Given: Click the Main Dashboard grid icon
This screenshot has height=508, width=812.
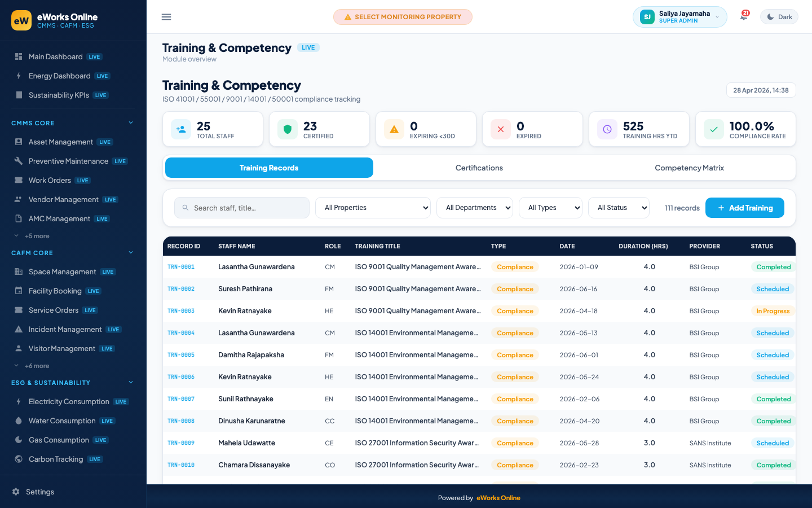Looking at the screenshot, I should 19,56.
